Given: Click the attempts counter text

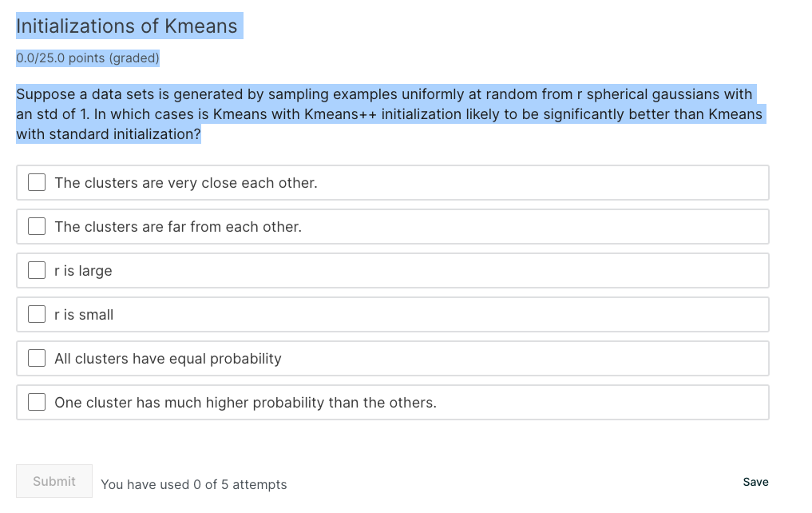Looking at the screenshot, I should click(193, 485).
